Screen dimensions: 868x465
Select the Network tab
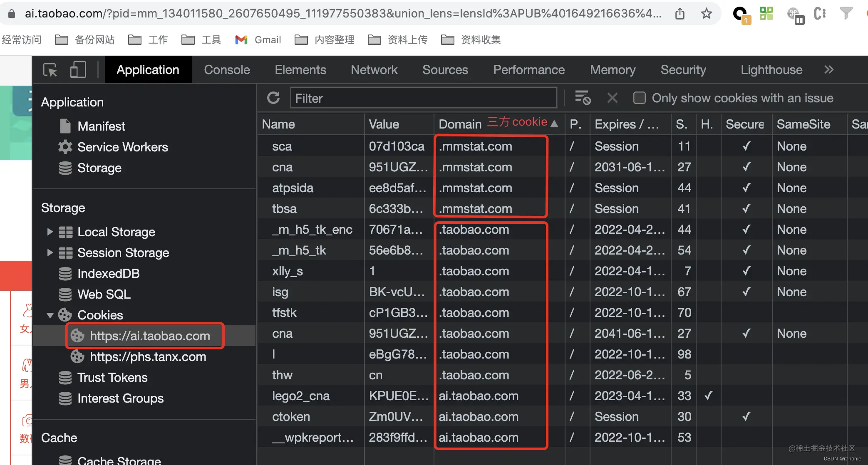[374, 69]
